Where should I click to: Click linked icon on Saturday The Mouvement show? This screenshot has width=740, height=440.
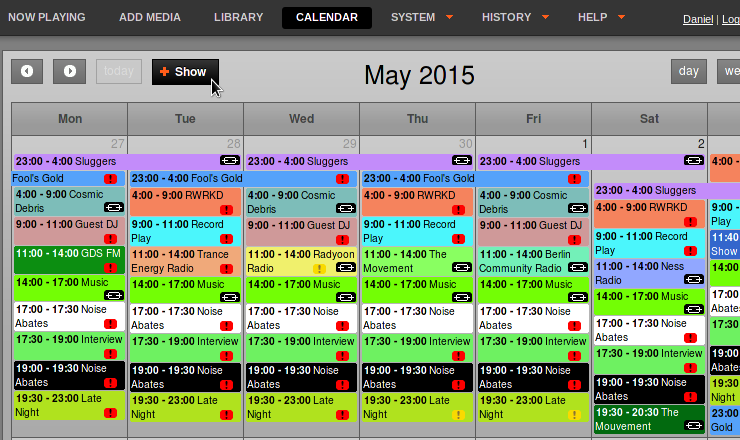[694, 425]
